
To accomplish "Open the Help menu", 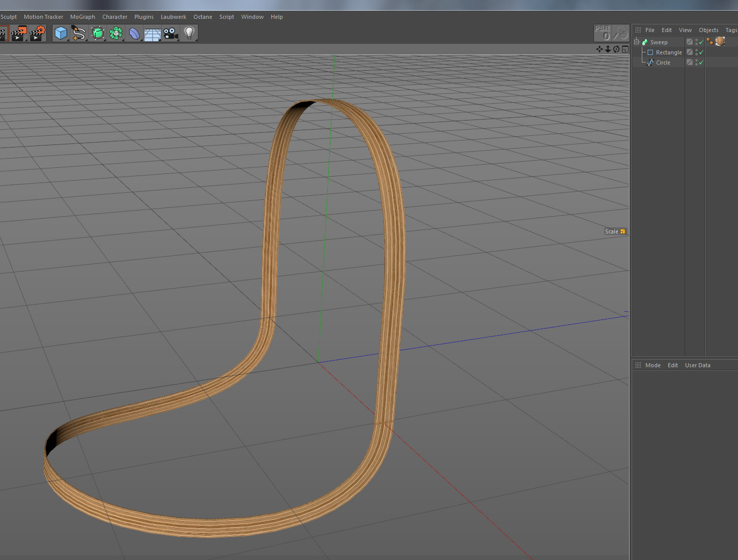I will click(x=276, y=17).
